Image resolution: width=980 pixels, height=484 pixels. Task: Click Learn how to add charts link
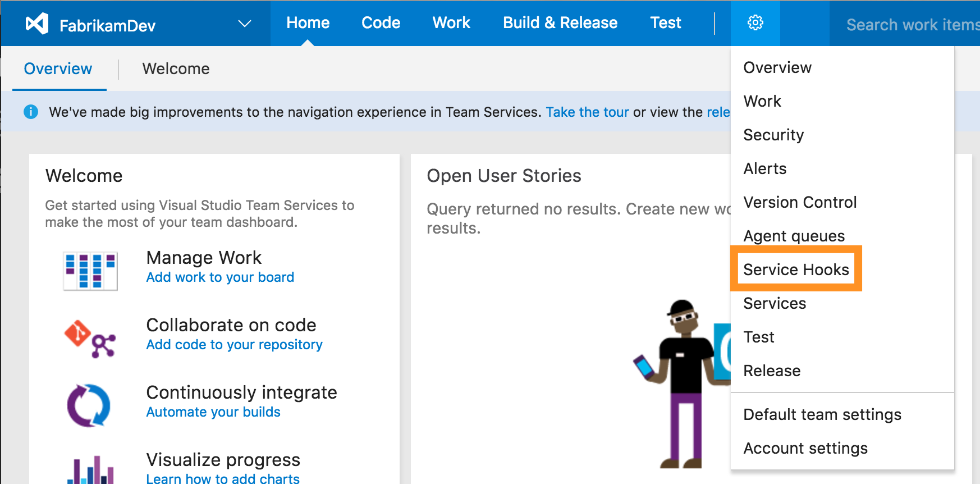223,478
